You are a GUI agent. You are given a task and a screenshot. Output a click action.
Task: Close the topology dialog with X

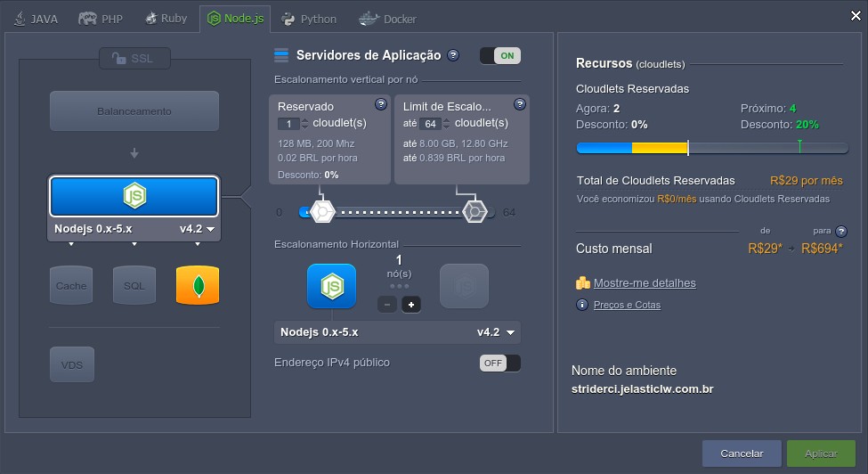pos(856,15)
